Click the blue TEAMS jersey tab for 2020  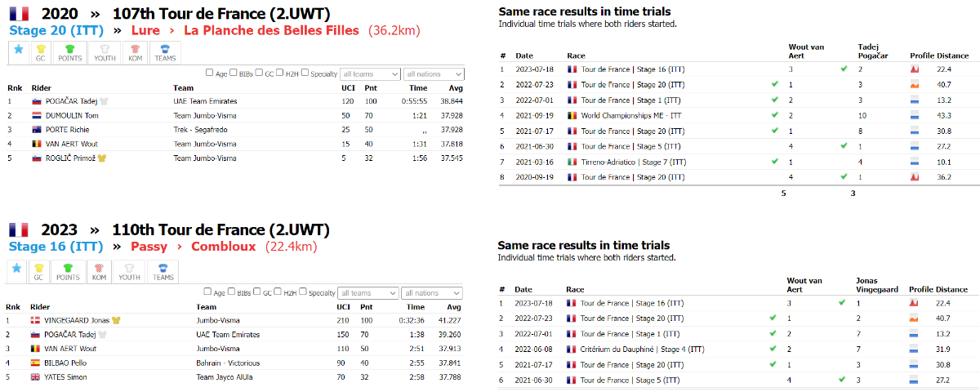pyautogui.click(x=164, y=52)
